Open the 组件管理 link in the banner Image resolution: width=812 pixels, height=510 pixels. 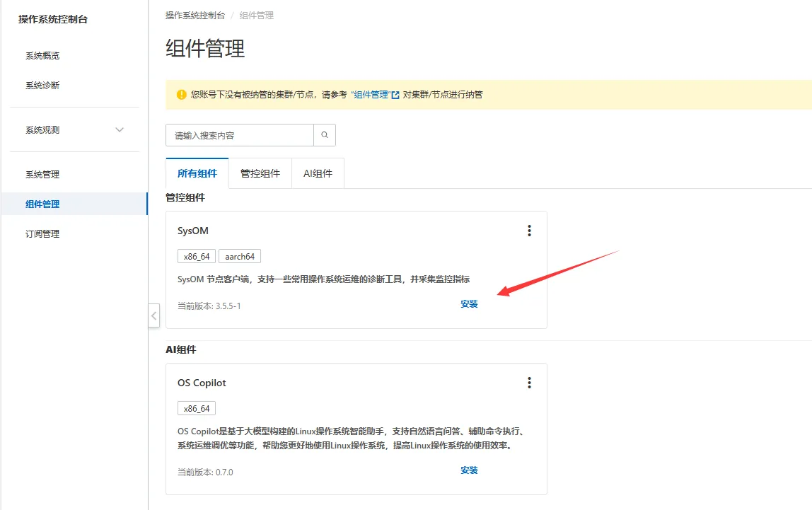tap(371, 95)
